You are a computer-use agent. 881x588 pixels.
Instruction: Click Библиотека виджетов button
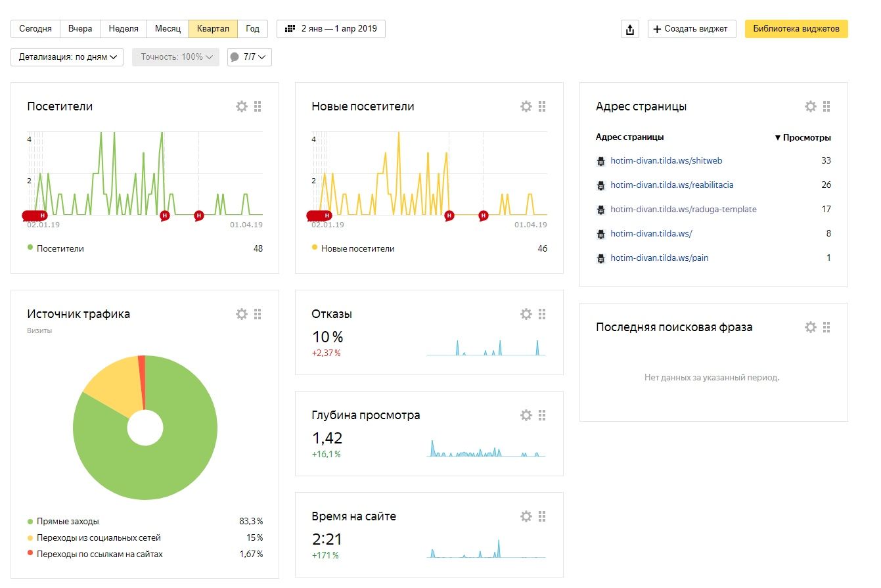coord(796,29)
